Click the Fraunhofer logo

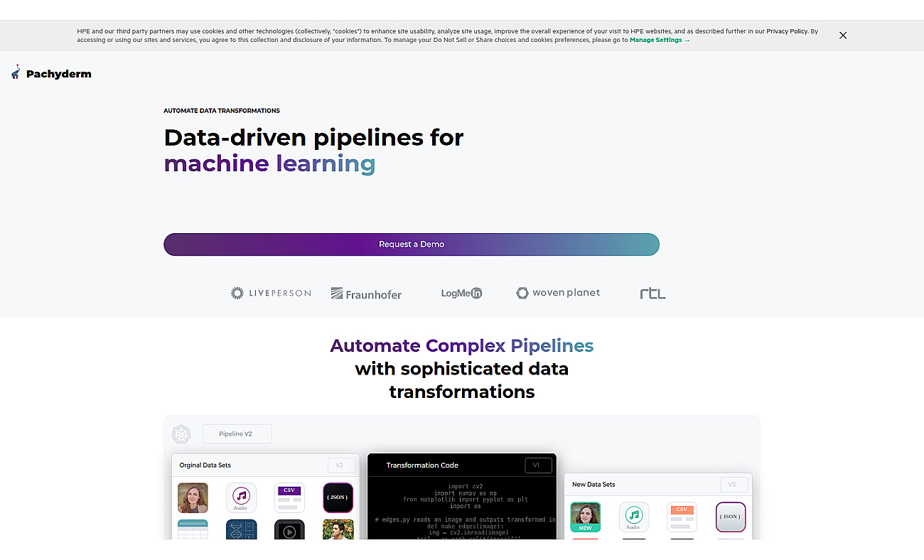(367, 294)
